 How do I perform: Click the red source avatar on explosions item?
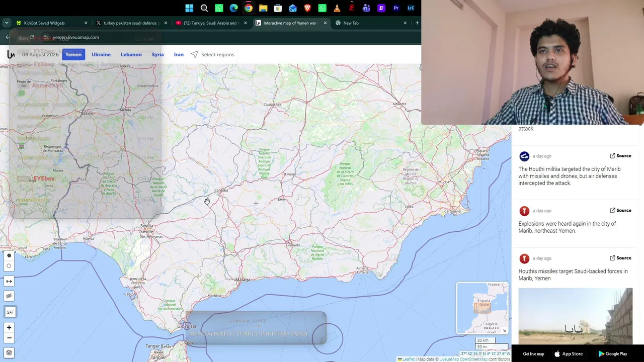tap(524, 211)
